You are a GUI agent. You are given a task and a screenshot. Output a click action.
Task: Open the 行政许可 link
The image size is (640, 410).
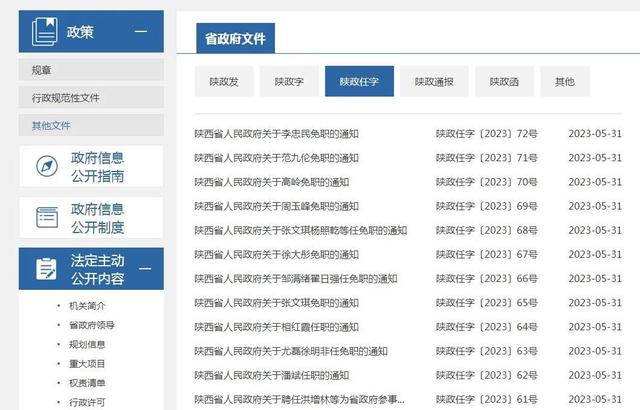pyautogui.click(x=87, y=402)
